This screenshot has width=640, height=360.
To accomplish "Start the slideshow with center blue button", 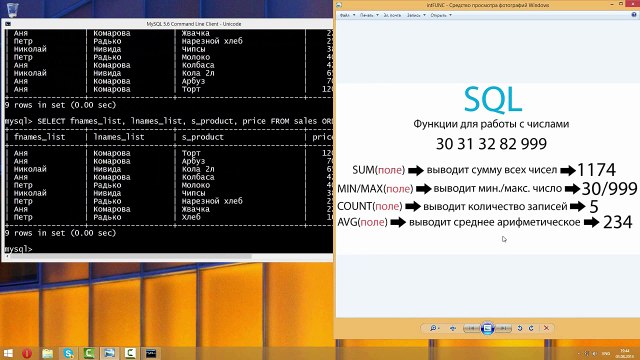I will pyautogui.click(x=487, y=328).
